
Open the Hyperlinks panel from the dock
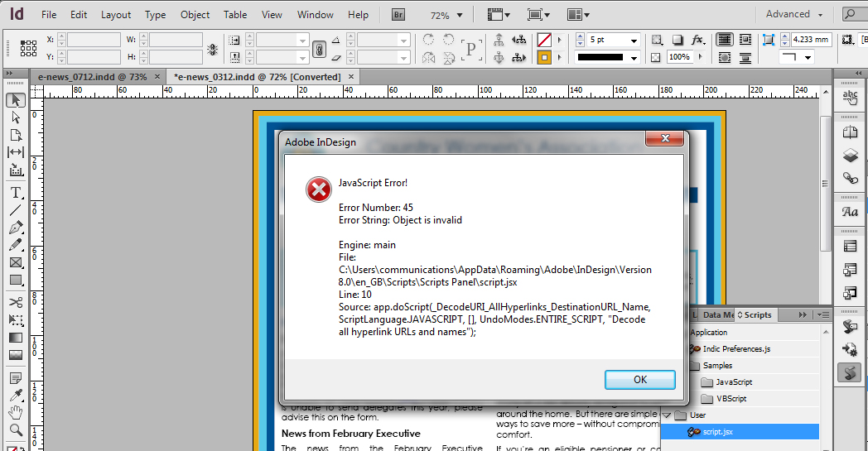[x=850, y=98]
